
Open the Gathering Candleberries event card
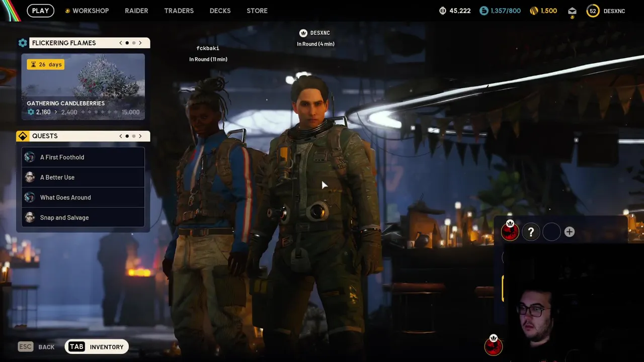(x=83, y=86)
